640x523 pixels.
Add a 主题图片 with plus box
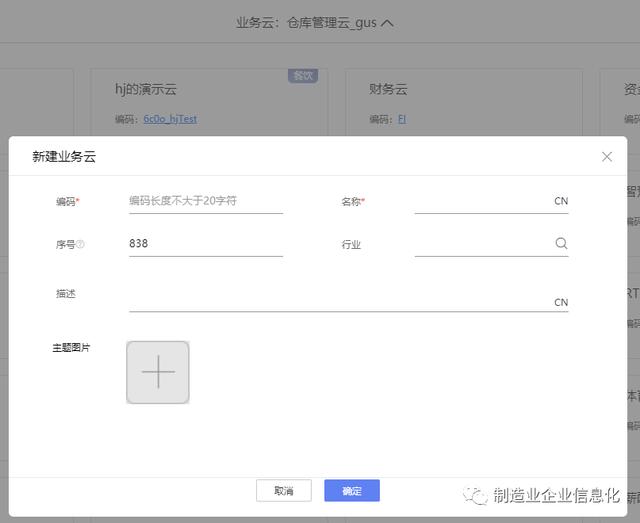click(x=158, y=372)
